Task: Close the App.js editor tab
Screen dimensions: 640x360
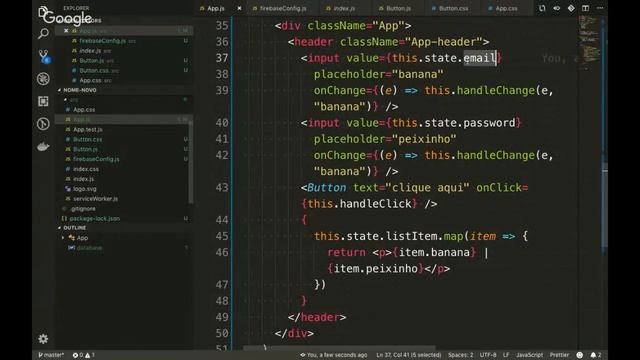Action: click(x=240, y=8)
